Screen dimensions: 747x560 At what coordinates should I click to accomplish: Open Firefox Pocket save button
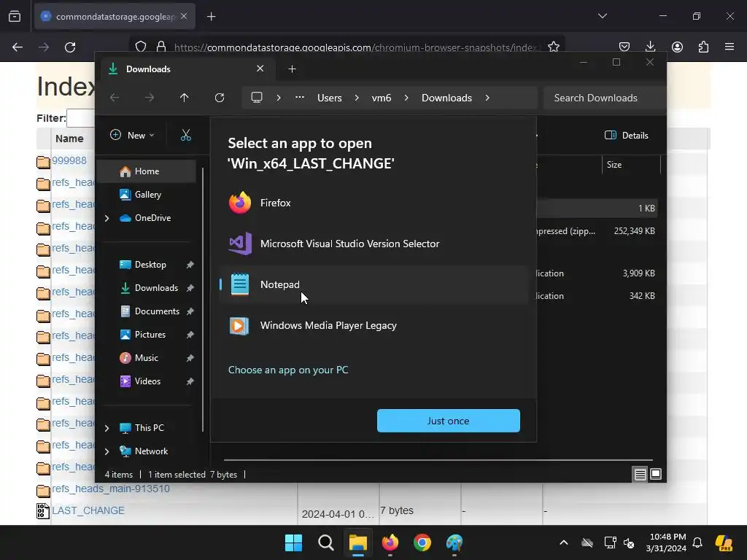point(624,47)
